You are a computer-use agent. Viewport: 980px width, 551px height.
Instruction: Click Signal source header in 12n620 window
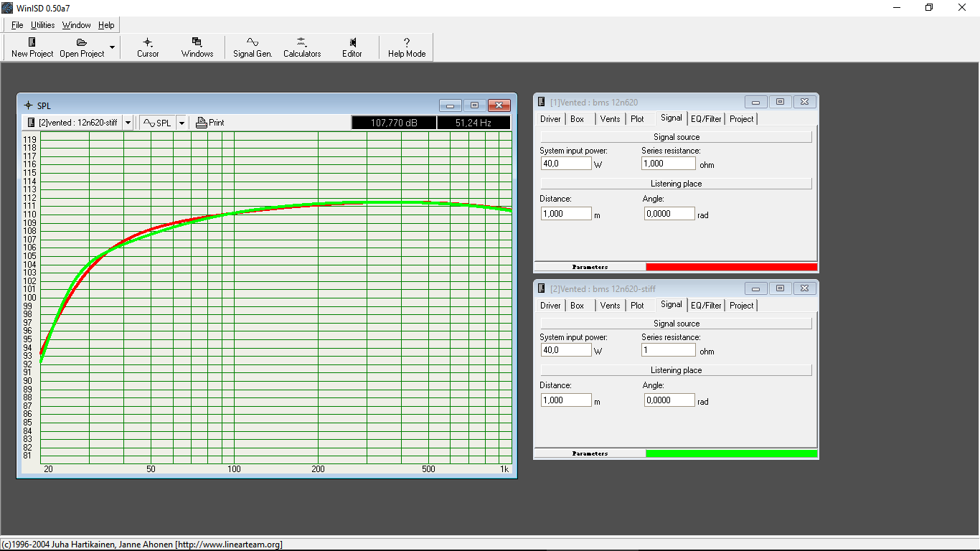tap(677, 137)
